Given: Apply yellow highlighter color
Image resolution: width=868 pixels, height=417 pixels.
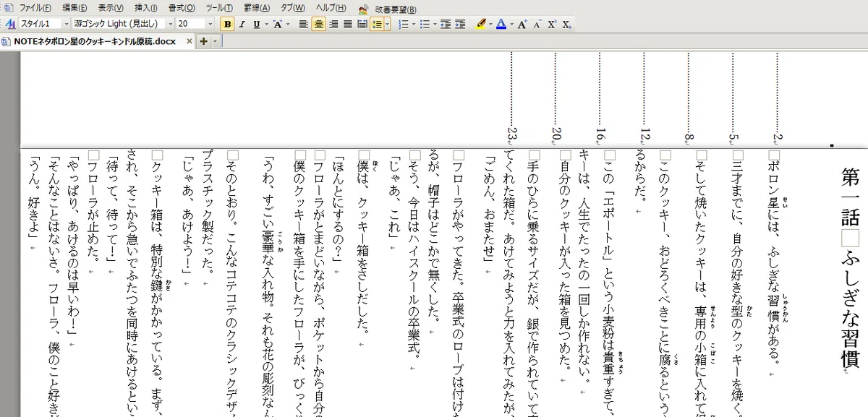Looking at the screenshot, I should (482, 24).
